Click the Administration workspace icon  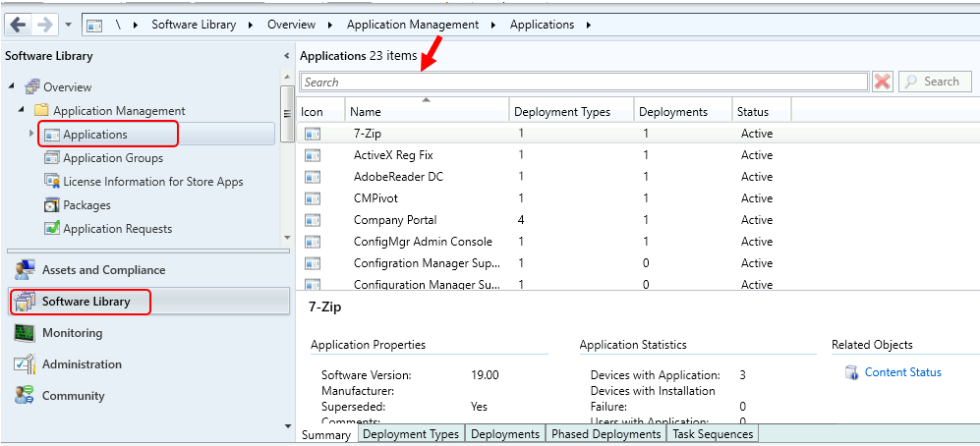click(x=25, y=364)
